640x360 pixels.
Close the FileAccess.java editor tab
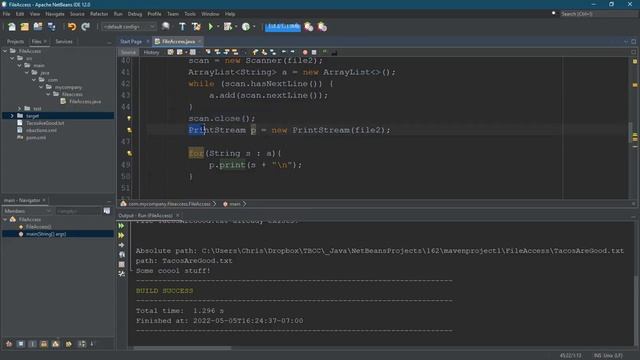(200, 42)
